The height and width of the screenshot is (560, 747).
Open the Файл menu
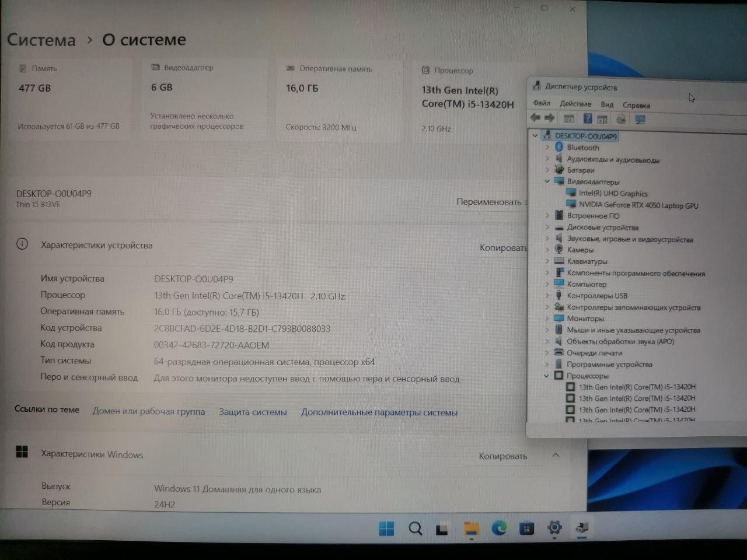[542, 103]
